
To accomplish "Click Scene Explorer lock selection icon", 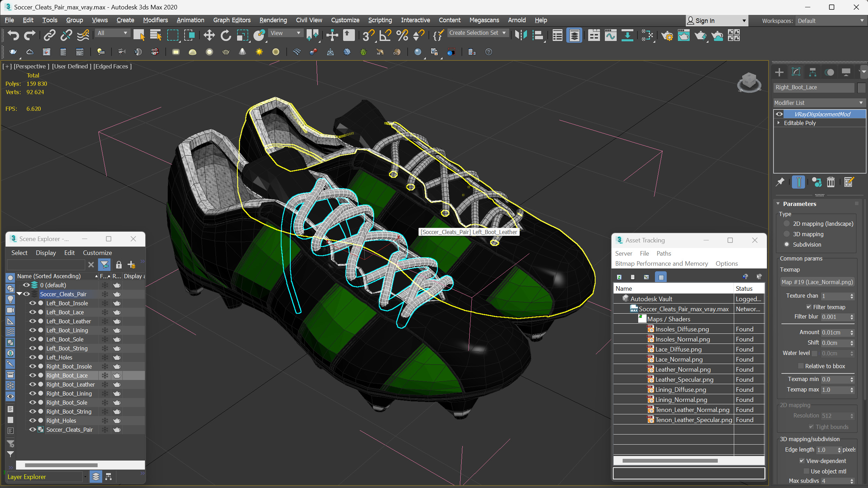I will point(119,265).
